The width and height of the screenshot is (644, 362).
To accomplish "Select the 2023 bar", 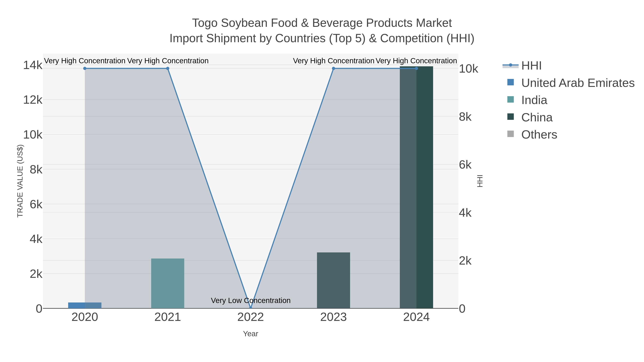I will (x=333, y=280).
